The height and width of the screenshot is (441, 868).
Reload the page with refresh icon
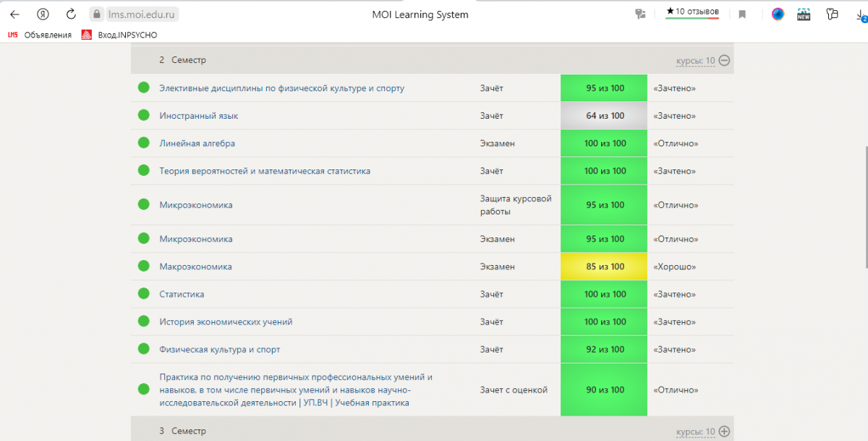click(71, 14)
